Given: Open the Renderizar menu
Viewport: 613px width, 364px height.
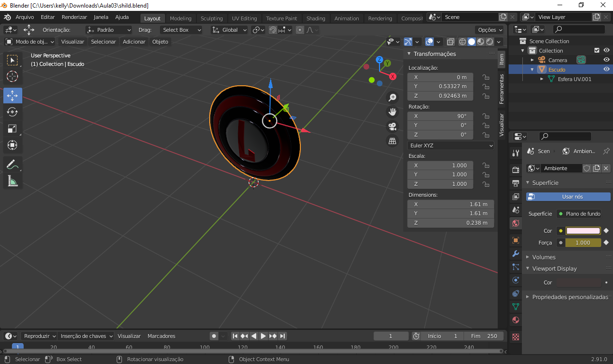Looking at the screenshot, I should [x=74, y=17].
